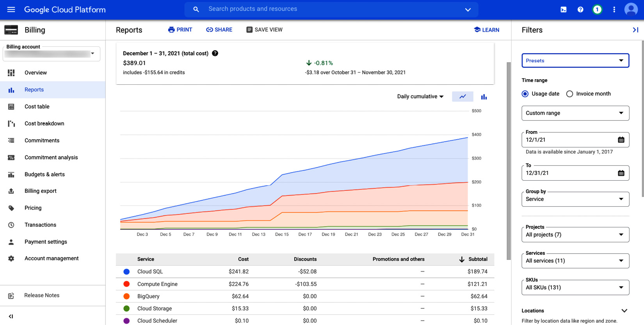Click the Payment settings person icon
The image size is (644, 325).
click(11, 242)
